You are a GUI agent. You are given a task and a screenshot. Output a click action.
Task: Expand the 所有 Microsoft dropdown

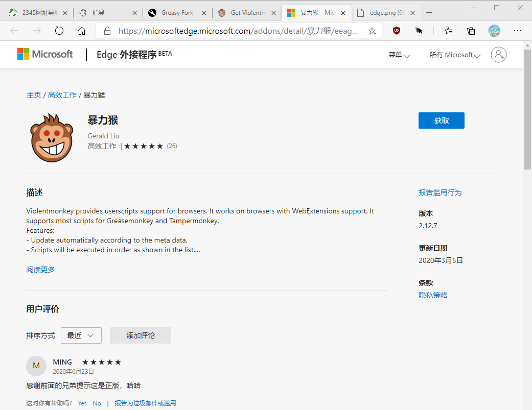455,55
